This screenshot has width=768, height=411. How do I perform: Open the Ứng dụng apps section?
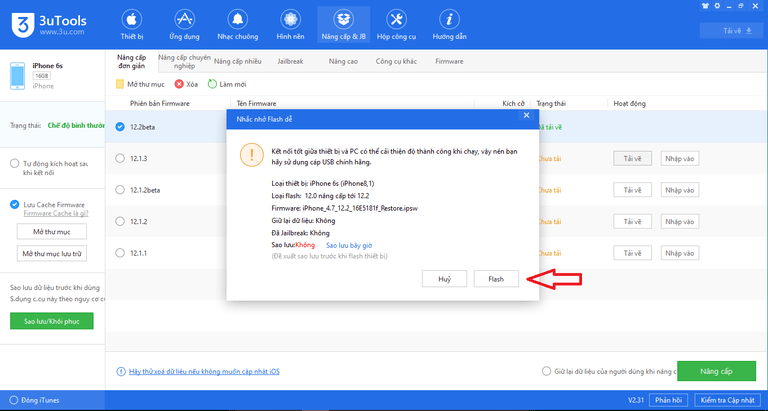pos(184,24)
